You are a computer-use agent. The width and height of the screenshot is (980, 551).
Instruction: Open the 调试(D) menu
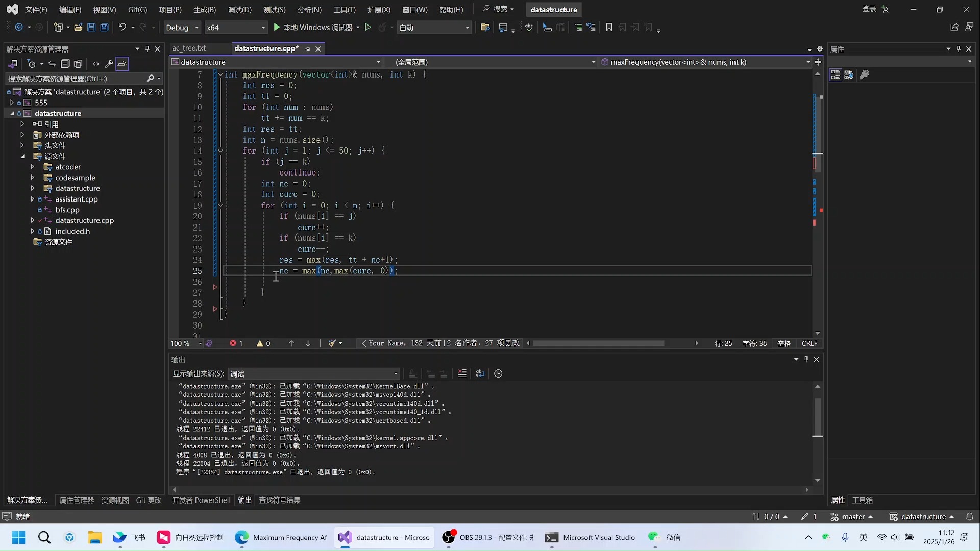tap(240, 10)
